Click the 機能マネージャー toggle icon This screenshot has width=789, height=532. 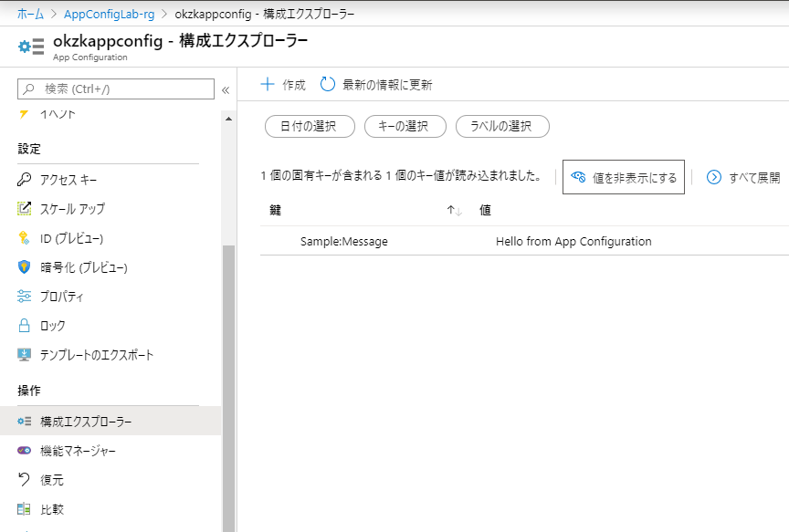pyautogui.click(x=24, y=450)
